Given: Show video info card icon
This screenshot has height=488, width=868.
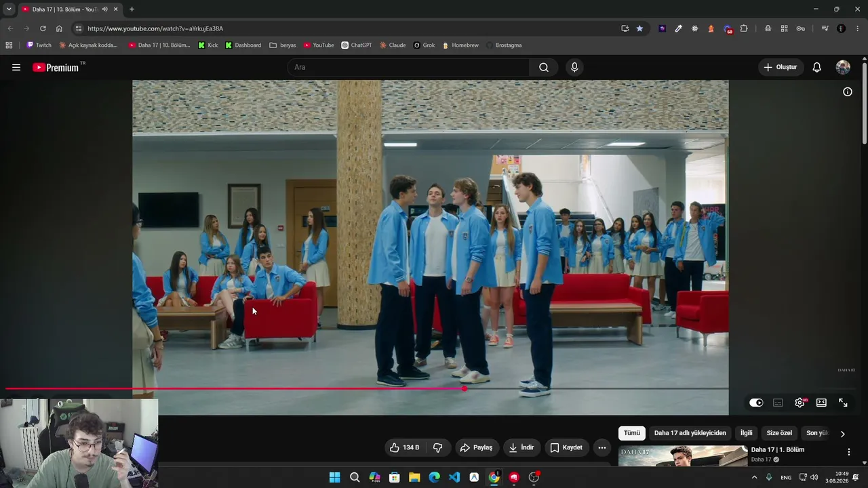Looking at the screenshot, I should 848,91.
